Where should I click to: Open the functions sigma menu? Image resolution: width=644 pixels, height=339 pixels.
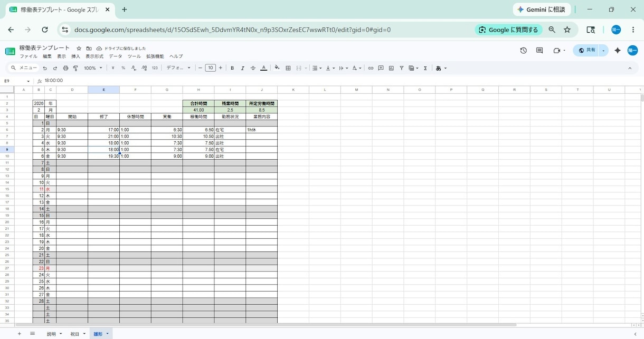pos(425,68)
